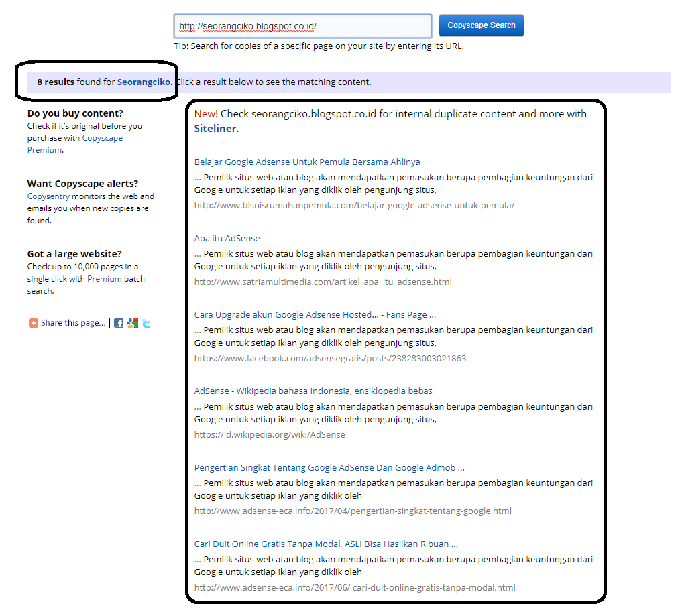Click the 'Got a large website?' heading

(x=74, y=254)
